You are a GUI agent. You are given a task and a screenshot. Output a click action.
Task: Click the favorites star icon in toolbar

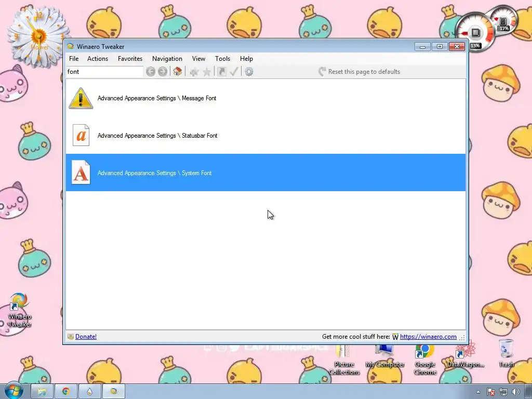207,72
